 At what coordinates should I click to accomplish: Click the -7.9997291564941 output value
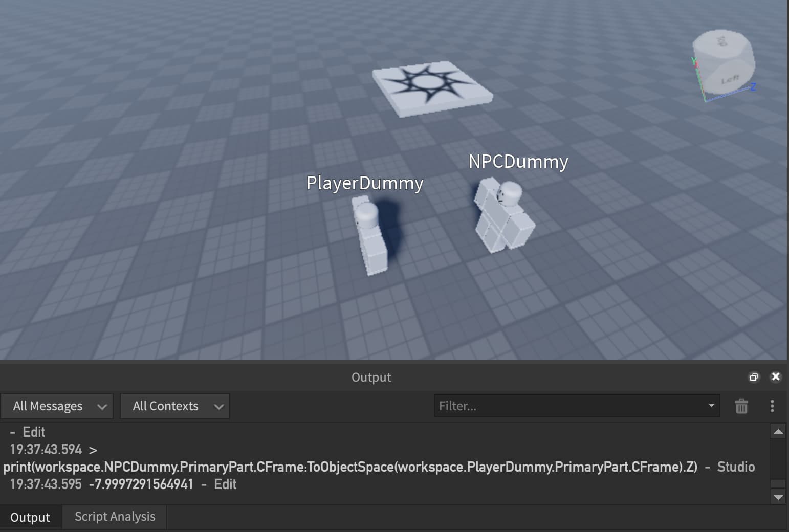141,484
